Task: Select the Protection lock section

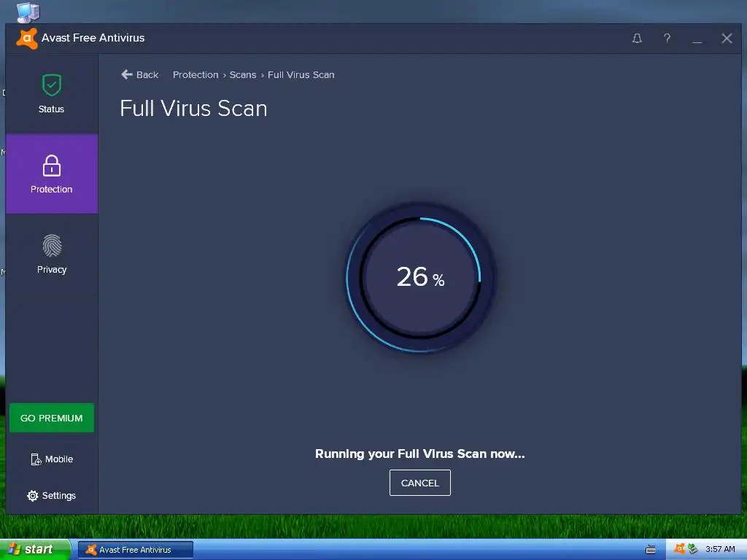Action: point(52,174)
